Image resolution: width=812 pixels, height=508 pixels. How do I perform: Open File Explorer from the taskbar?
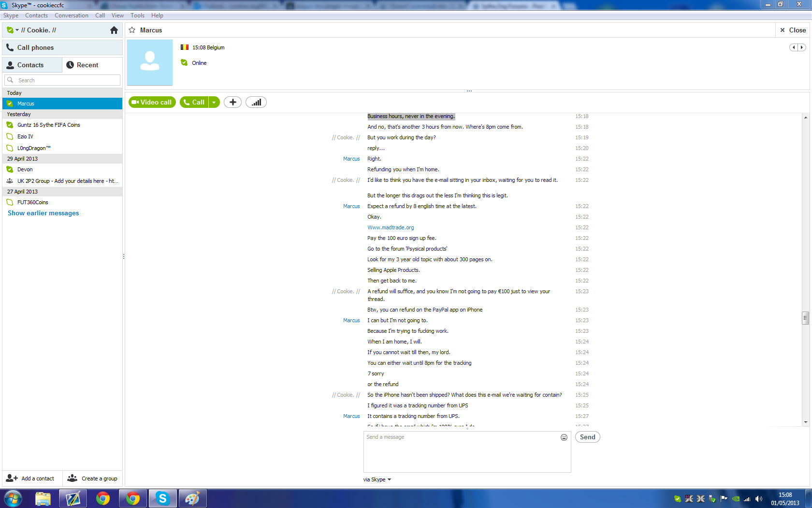pyautogui.click(x=43, y=498)
